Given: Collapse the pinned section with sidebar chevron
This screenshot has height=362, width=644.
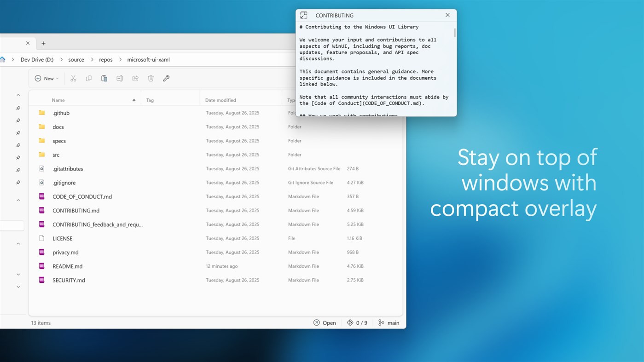Looking at the screenshot, I should tap(18, 95).
